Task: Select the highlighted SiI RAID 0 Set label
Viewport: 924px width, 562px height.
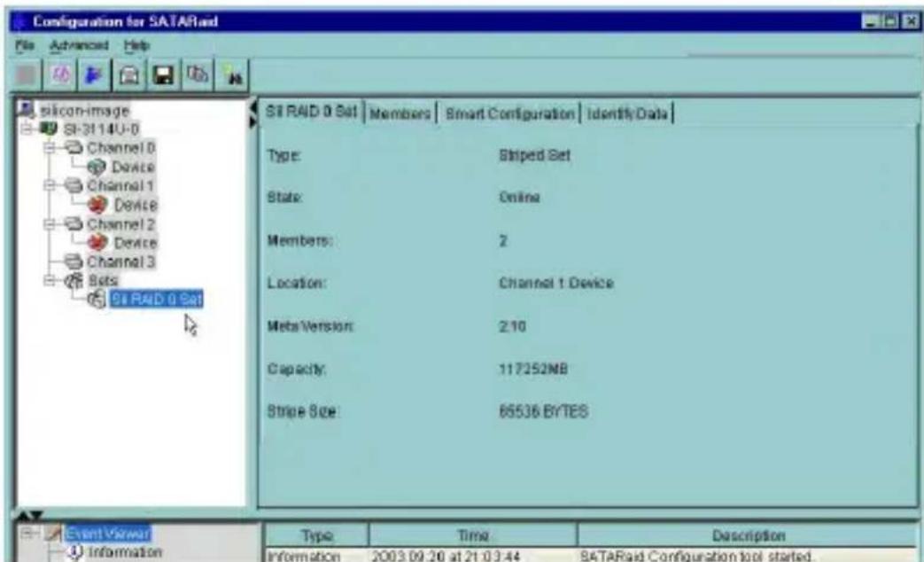Action: 157,299
